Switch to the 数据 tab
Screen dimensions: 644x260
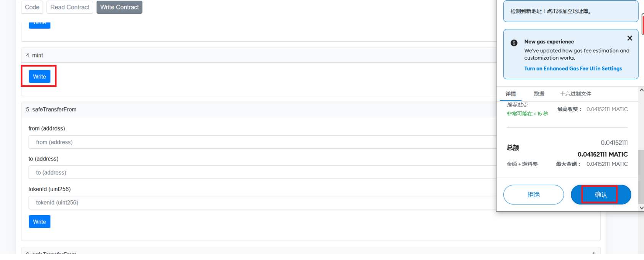click(x=539, y=94)
